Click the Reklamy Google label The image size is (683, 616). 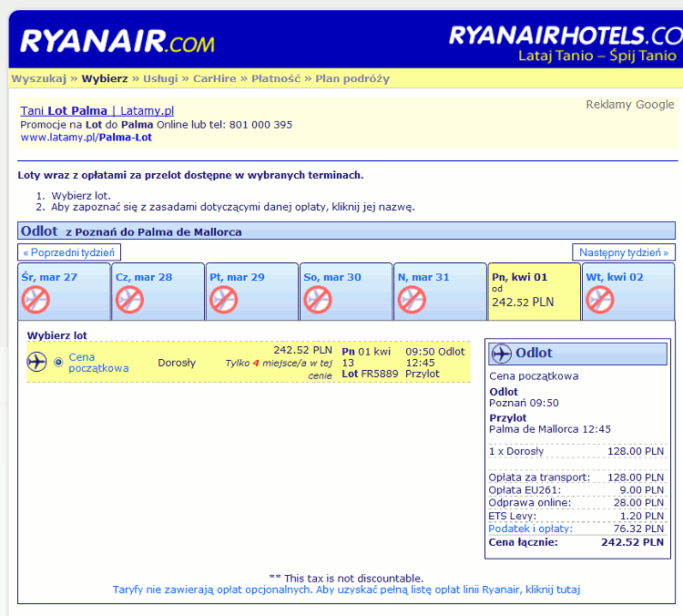[630, 105]
